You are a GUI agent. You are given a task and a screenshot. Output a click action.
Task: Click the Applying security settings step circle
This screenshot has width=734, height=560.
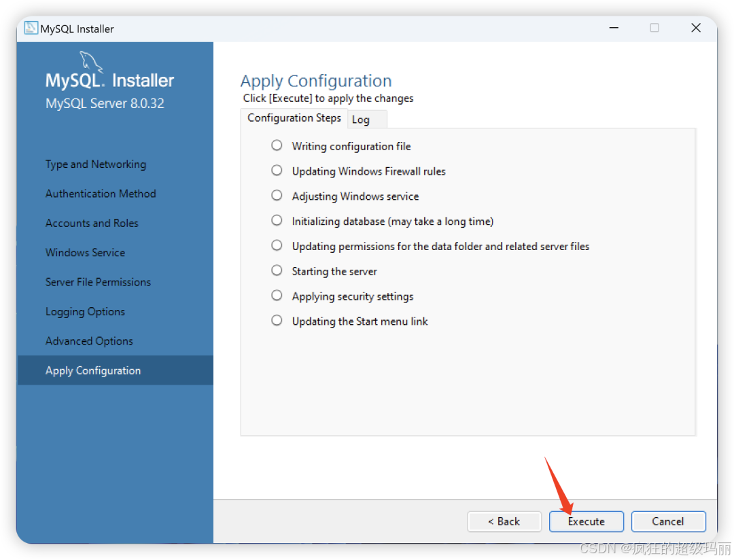[277, 296]
